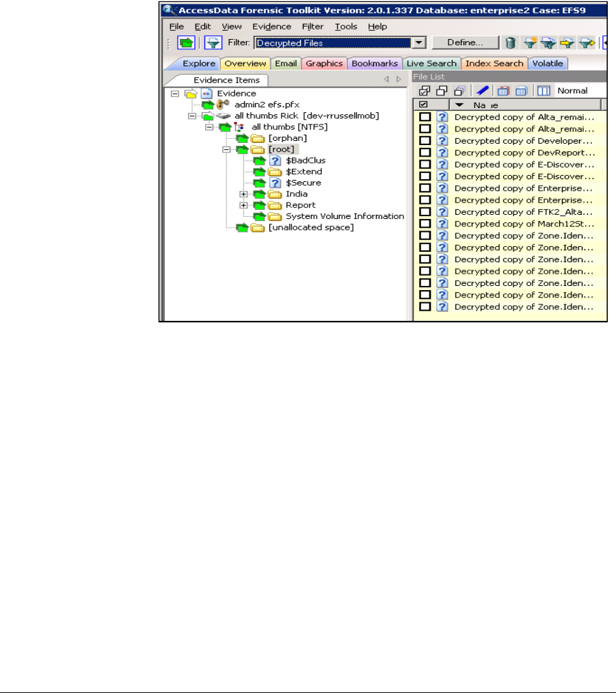Click the first table export icon in File List

[x=503, y=91]
